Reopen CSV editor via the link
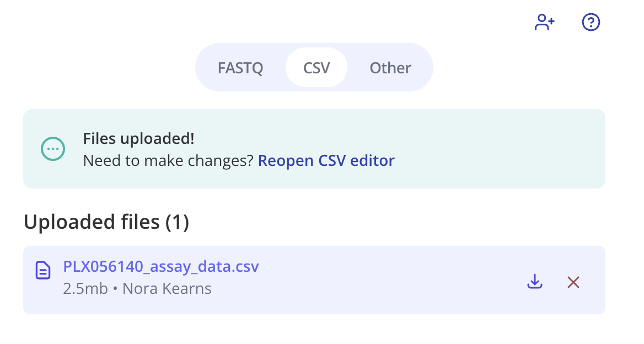Screen dimensions: 644x344 click(x=326, y=161)
